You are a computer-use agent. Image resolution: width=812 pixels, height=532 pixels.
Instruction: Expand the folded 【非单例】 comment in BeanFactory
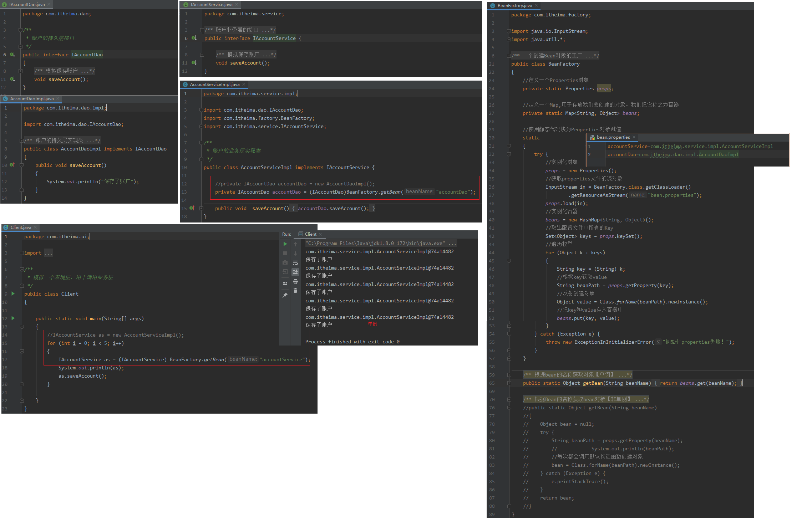coord(509,399)
